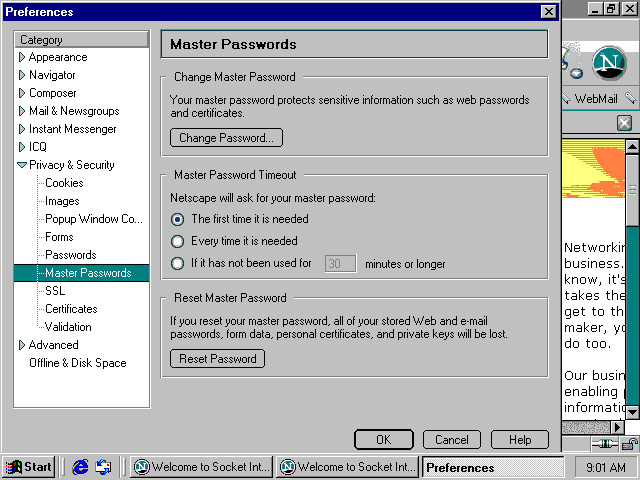Screen dimensions: 640x480
Task: Expand the ICQ category
Action: coord(22,147)
